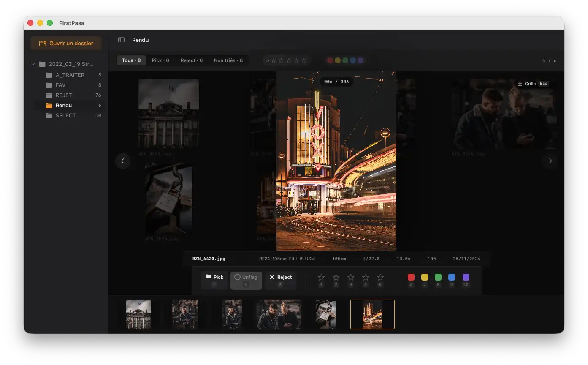Filter by yellow dot in top filter bar
The height and width of the screenshot is (365, 588).
click(338, 60)
